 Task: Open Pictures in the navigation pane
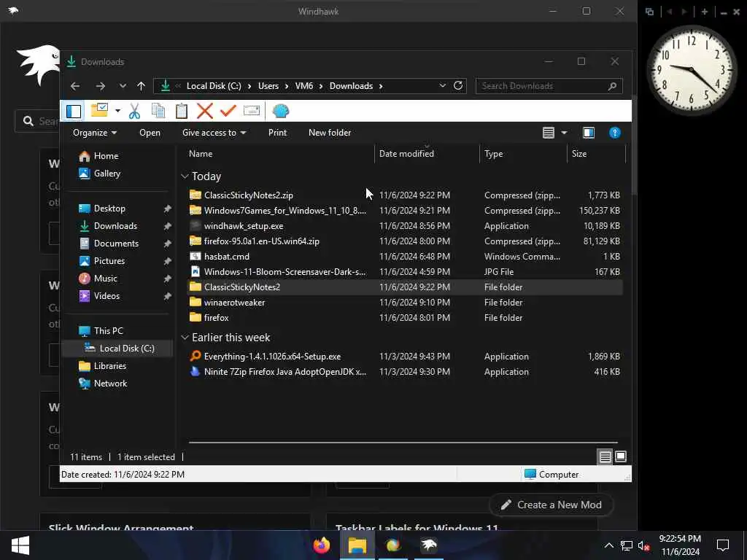point(109,261)
